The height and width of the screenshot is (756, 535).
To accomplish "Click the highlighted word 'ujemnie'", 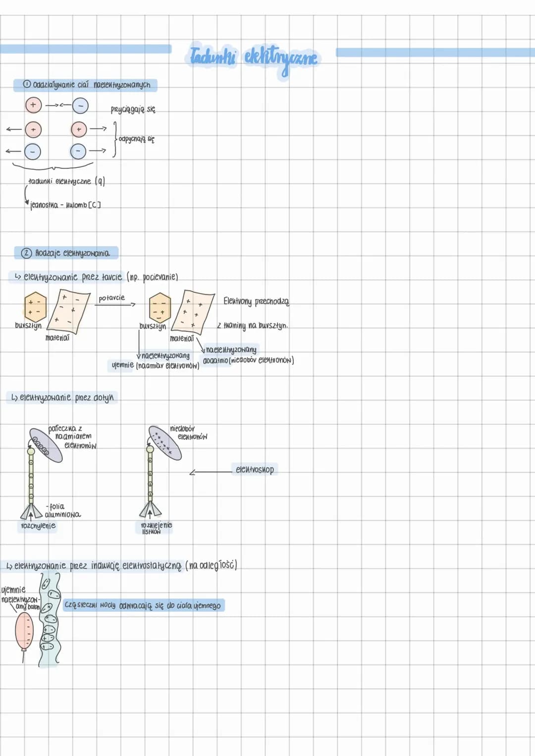I will [122, 365].
